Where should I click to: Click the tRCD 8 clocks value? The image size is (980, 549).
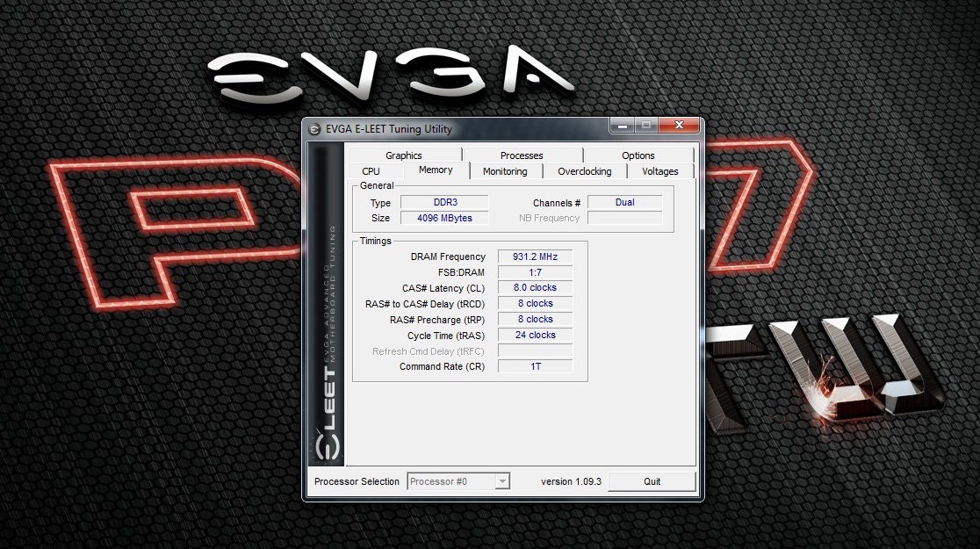click(x=535, y=303)
